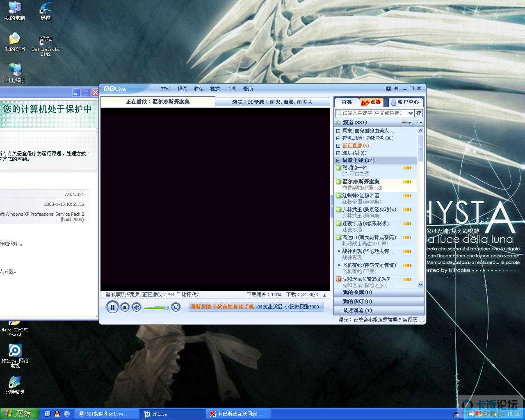Open 我的文档 desktop icon

[15, 42]
